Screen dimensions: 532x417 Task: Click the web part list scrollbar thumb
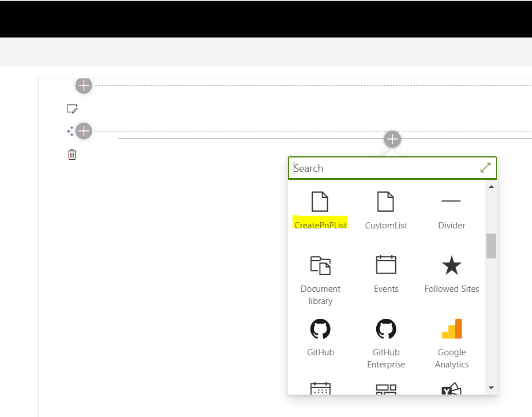491,246
